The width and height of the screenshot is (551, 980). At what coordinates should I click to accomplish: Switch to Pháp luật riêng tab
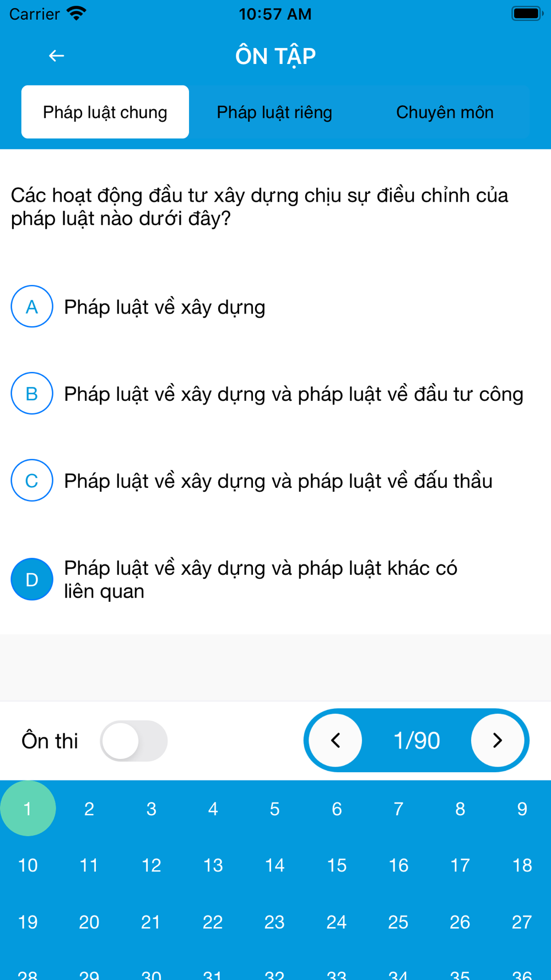click(274, 112)
